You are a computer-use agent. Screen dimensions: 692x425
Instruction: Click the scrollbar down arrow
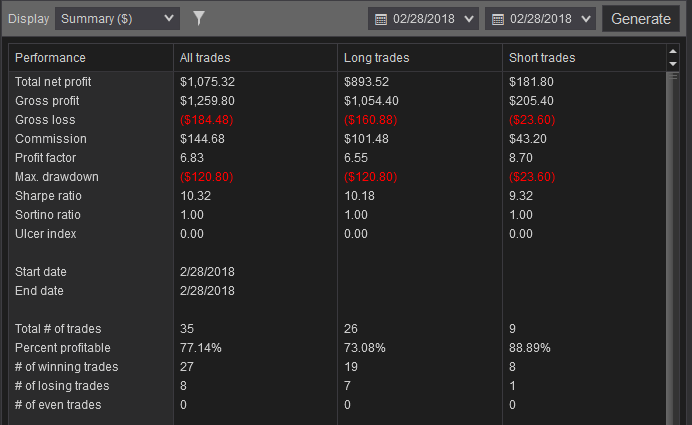673,64
